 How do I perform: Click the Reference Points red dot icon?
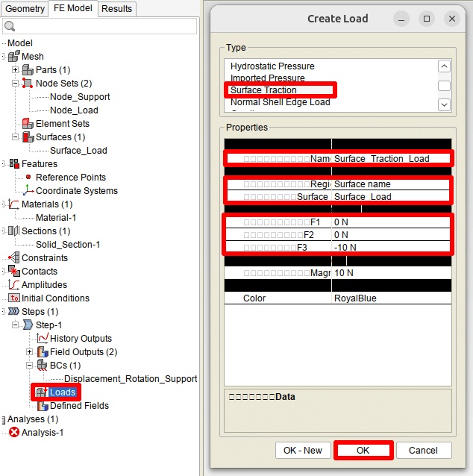[28, 177]
